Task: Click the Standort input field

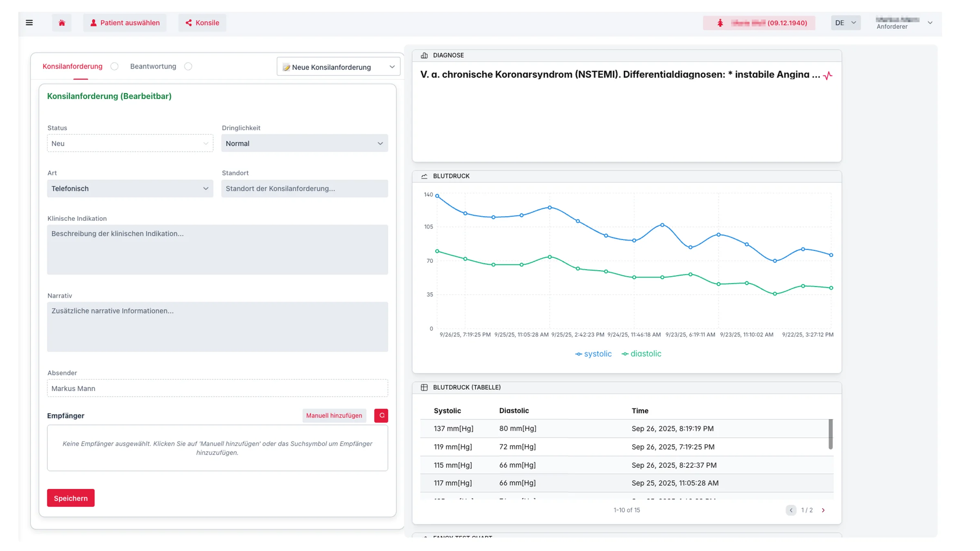Action: [305, 189]
